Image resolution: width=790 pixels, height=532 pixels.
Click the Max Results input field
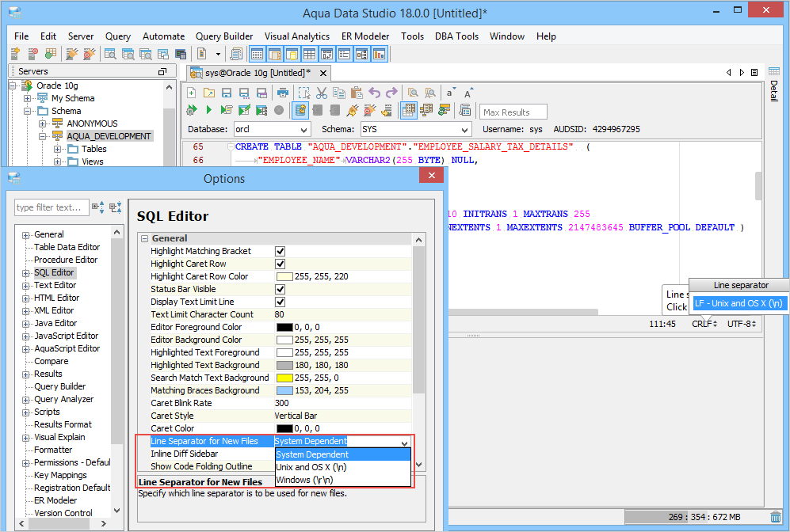[513, 112]
